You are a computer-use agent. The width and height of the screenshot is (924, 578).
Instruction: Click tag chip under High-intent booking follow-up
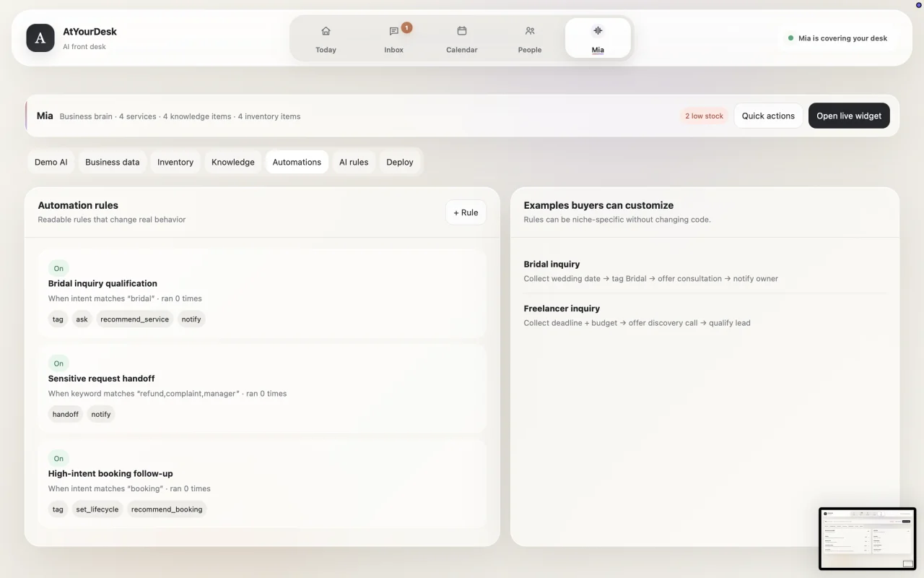[58, 509]
